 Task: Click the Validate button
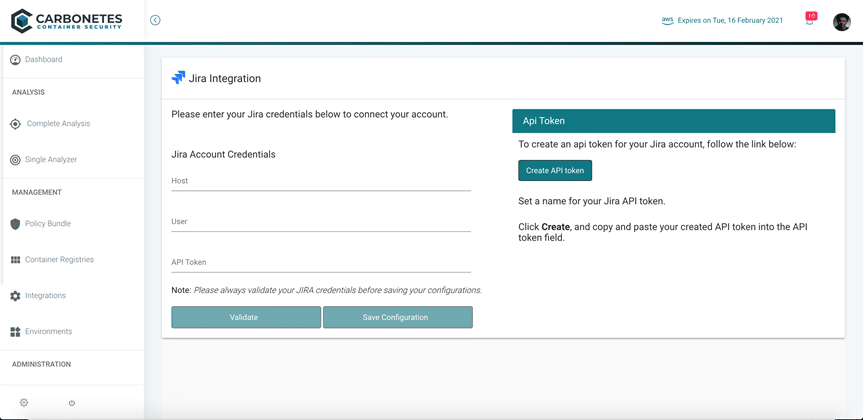coord(246,317)
